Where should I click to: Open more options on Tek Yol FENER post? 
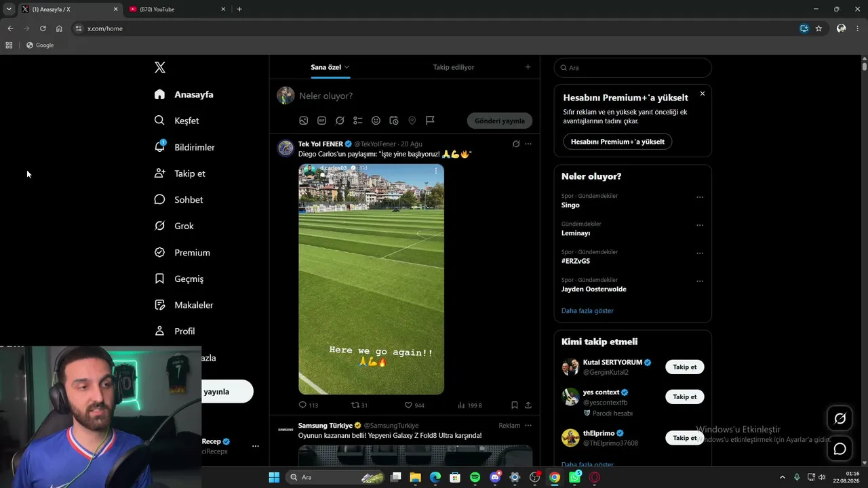(528, 144)
